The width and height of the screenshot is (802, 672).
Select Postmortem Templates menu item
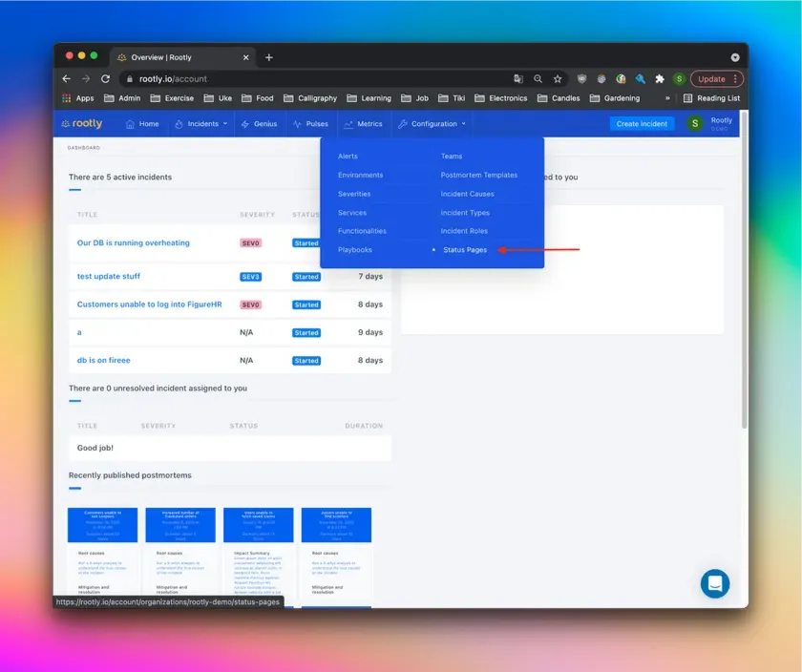coord(479,175)
